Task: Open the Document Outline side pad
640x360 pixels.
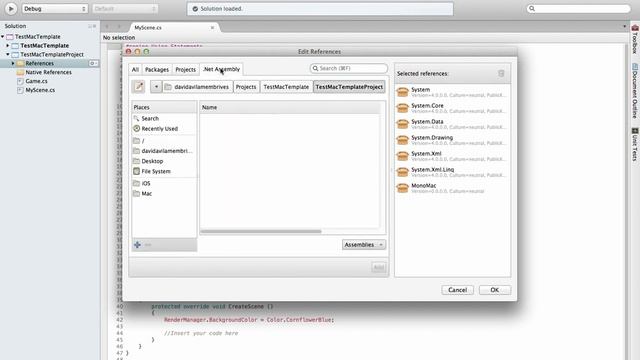Action: pyautogui.click(x=635, y=91)
